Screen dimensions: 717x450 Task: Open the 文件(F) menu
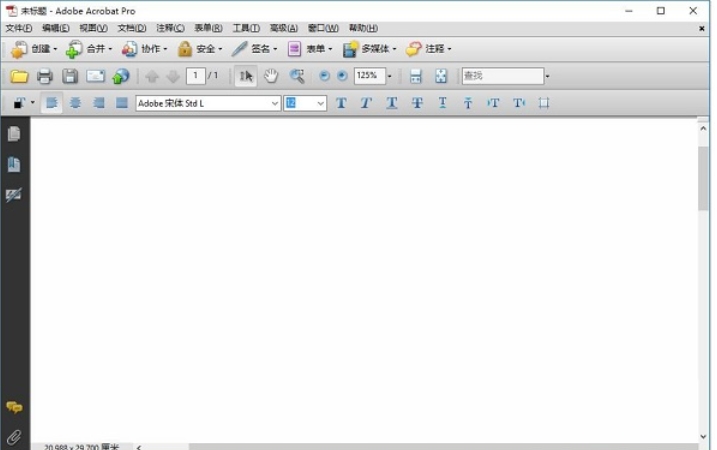(19, 28)
